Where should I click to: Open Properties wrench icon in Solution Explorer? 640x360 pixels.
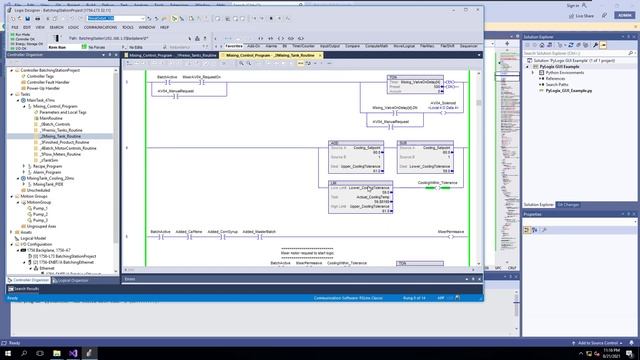(x=596, y=45)
